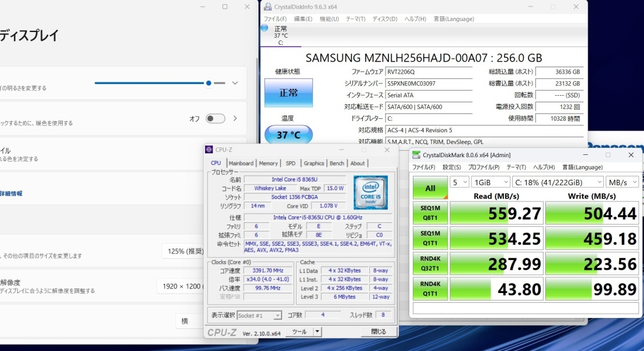
Task: Adjust the display brightness slider
Action: pyautogui.click(x=160, y=83)
